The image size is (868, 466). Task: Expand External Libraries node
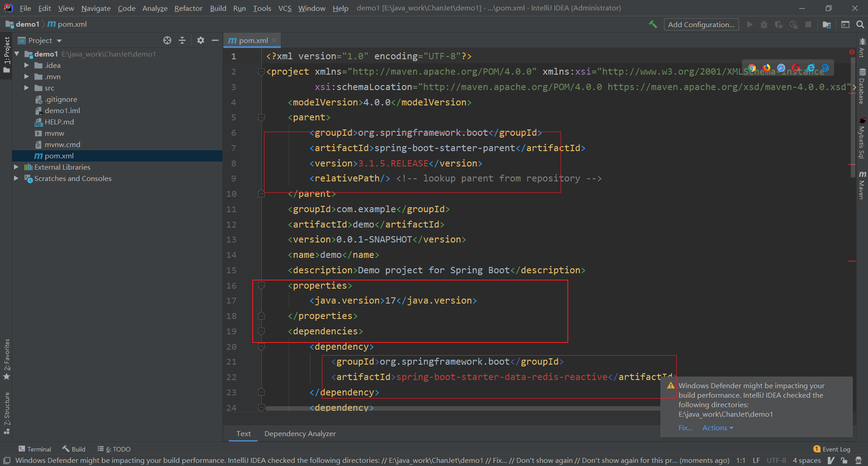click(16, 167)
